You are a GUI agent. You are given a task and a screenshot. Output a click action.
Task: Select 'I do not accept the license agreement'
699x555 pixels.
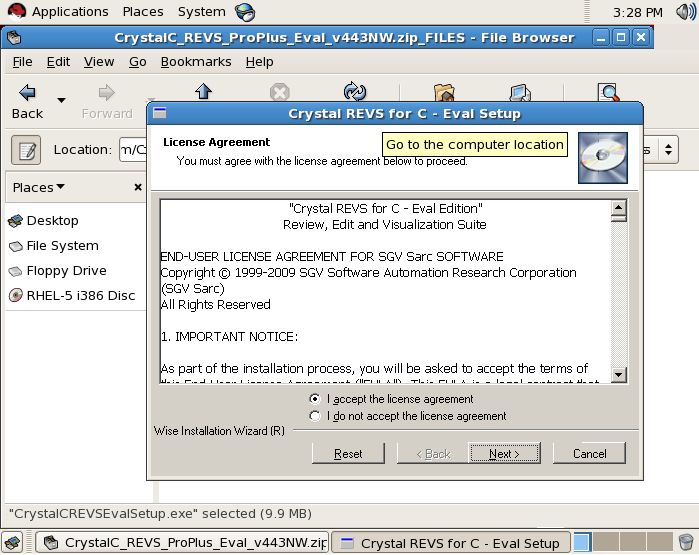pyautogui.click(x=407, y=416)
